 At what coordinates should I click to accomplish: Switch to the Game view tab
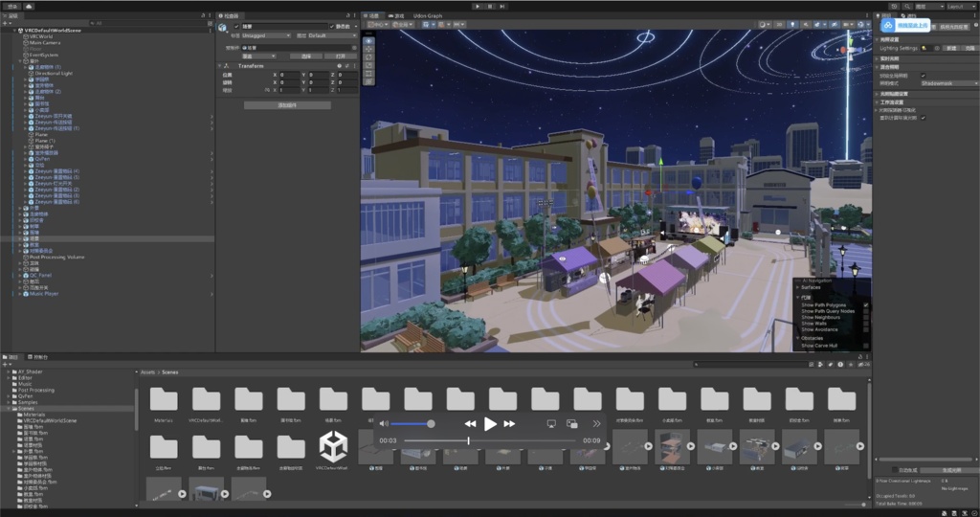click(x=396, y=15)
